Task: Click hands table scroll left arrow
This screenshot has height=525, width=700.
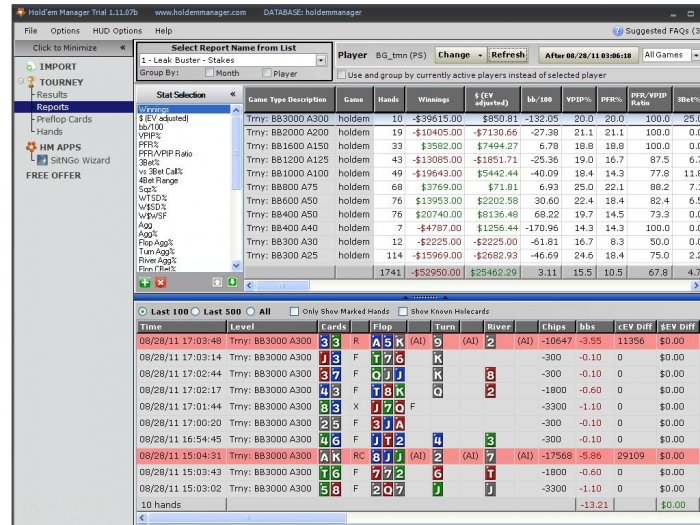Action: click(142, 518)
